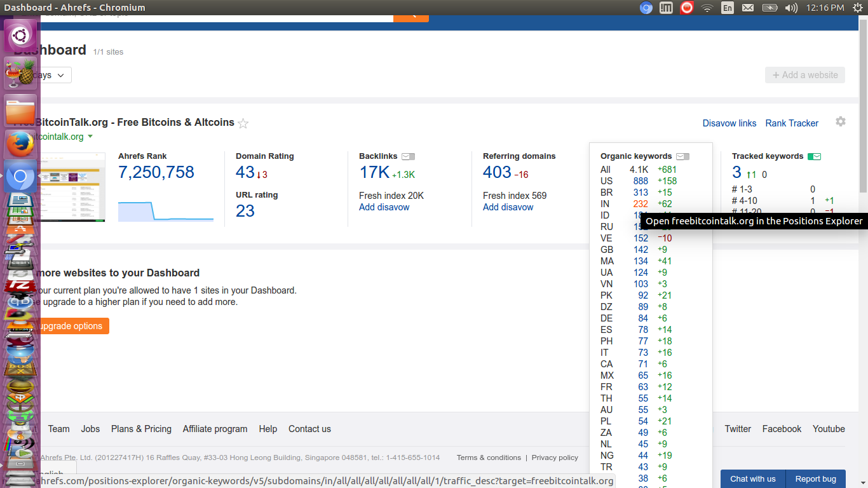Visit the Facebook footer link
868x488 pixels.
point(782,429)
